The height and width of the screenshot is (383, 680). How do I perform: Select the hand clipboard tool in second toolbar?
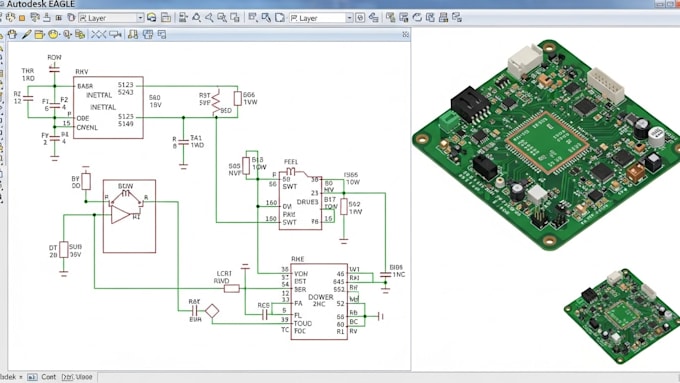click(12, 34)
